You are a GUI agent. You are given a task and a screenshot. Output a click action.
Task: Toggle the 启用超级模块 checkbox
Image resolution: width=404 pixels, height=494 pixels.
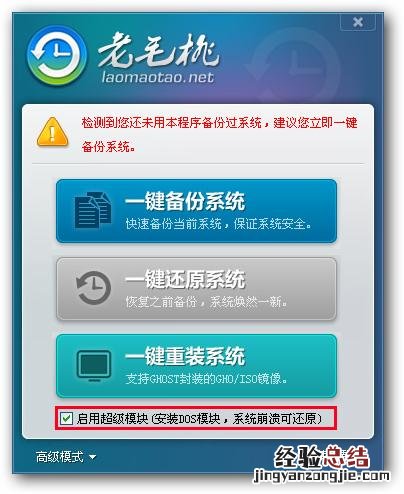point(66,418)
